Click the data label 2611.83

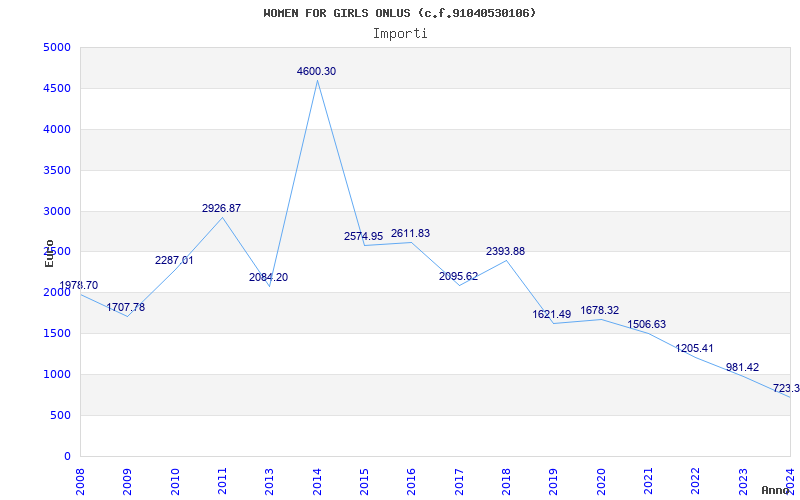(x=411, y=233)
